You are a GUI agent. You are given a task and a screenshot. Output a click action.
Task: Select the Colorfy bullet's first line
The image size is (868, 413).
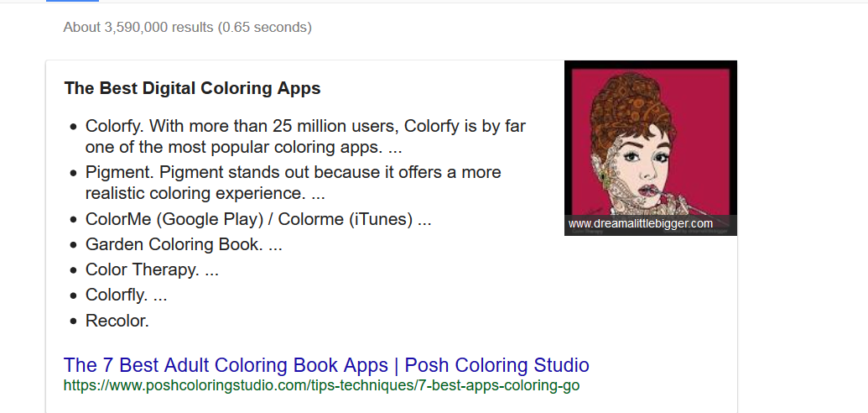[x=305, y=127]
